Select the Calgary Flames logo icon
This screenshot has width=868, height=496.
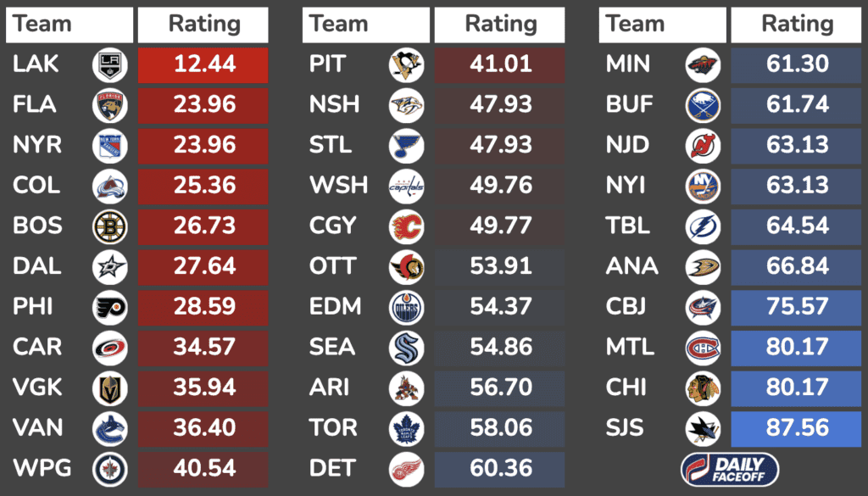click(406, 226)
